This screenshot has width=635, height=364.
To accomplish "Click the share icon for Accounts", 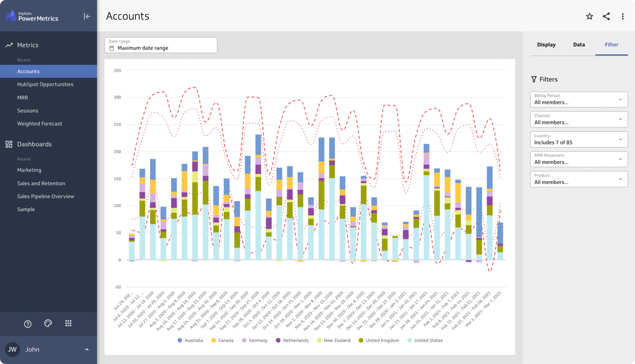I will (606, 16).
